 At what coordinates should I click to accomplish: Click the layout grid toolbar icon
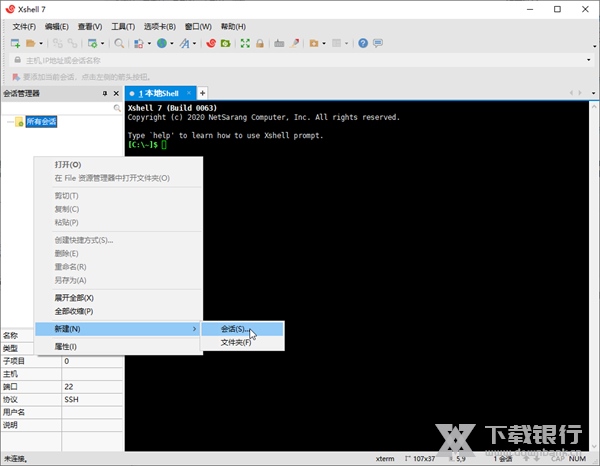click(x=336, y=43)
